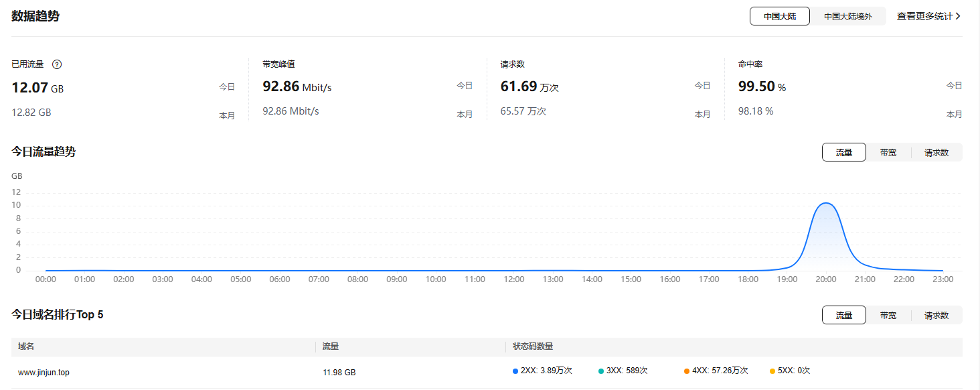This screenshot has height=390, width=980.
Task: Click the traffic peak on the chart
Action: 827,203
